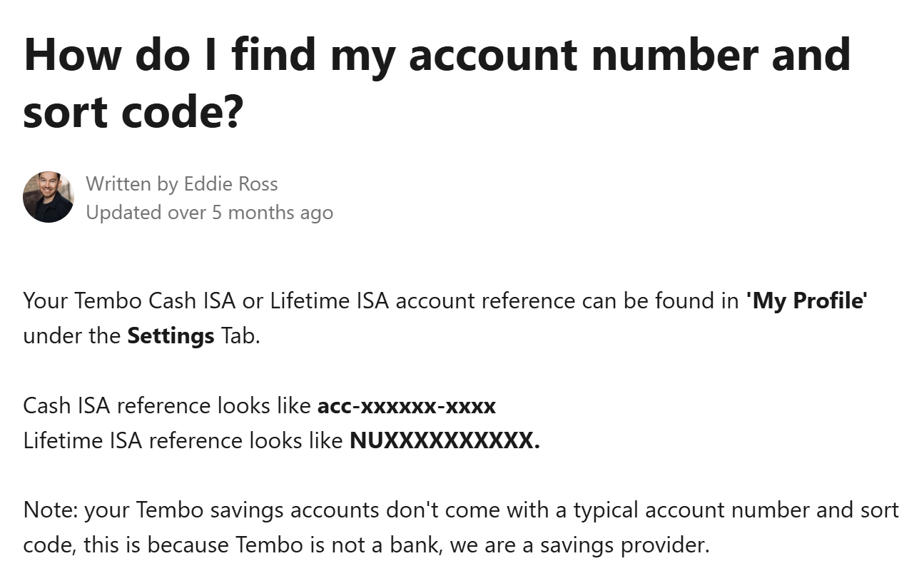
Task: Click the "Cash ISA reference looks like" text
Action: coord(167,406)
